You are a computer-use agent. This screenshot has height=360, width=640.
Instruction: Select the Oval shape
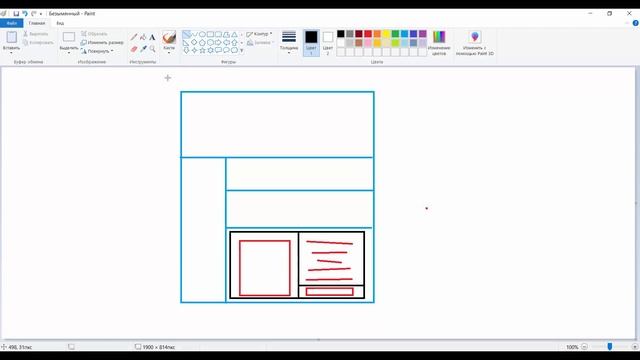click(202, 34)
